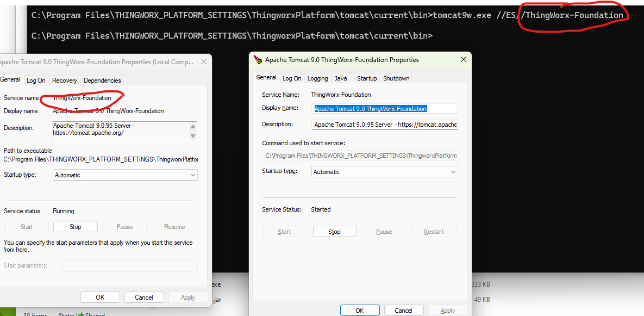Image resolution: width=644 pixels, height=316 pixels.
Task: Open the Java tab
Action: click(x=341, y=78)
